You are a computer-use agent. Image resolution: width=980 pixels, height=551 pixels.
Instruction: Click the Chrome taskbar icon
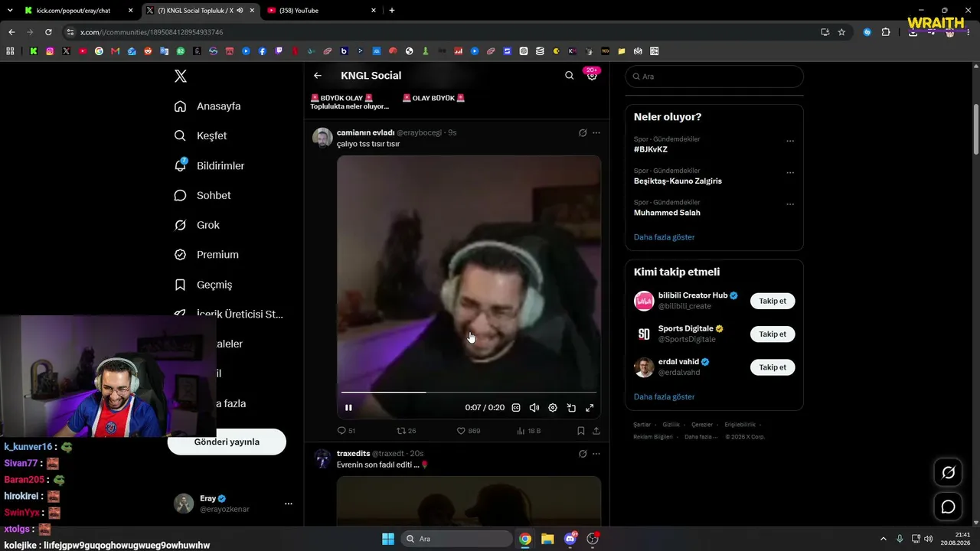tap(525, 539)
